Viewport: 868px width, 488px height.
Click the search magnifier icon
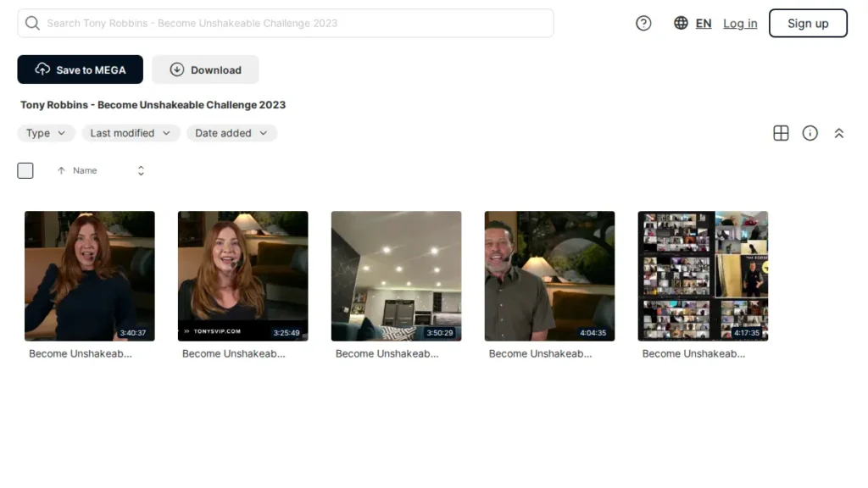(33, 23)
